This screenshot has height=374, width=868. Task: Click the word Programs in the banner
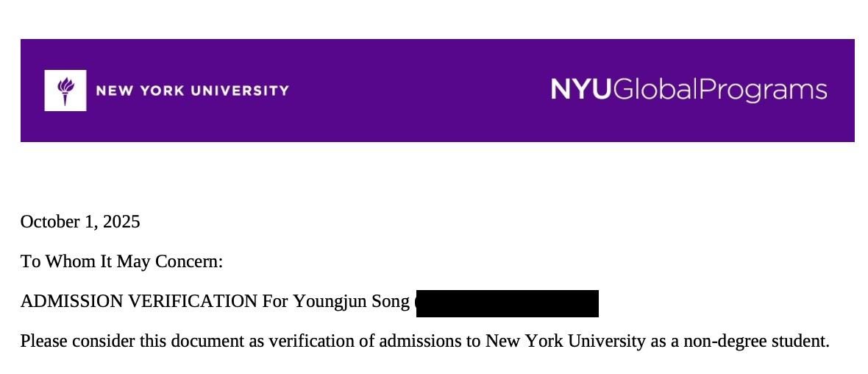[x=761, y=91]
